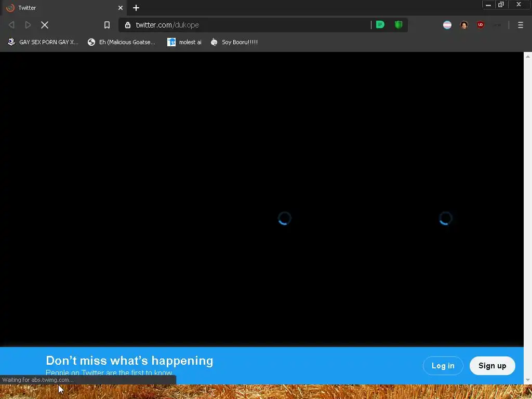Stop loading the page with the X button
This screenshot has height=399, width=532.
45,25
